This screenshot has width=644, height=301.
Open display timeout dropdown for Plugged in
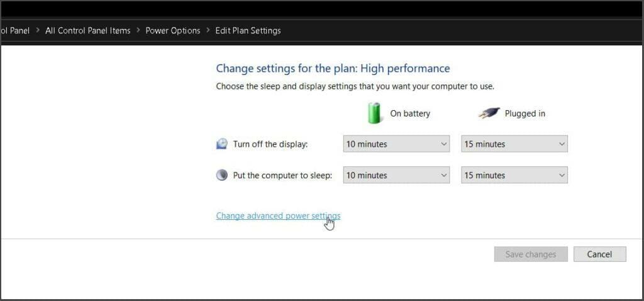514,144
